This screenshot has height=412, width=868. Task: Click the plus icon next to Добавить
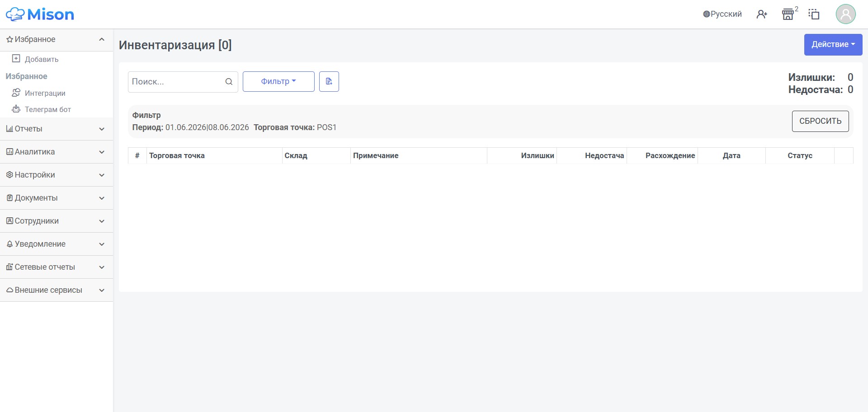click(x=16, y=59)
